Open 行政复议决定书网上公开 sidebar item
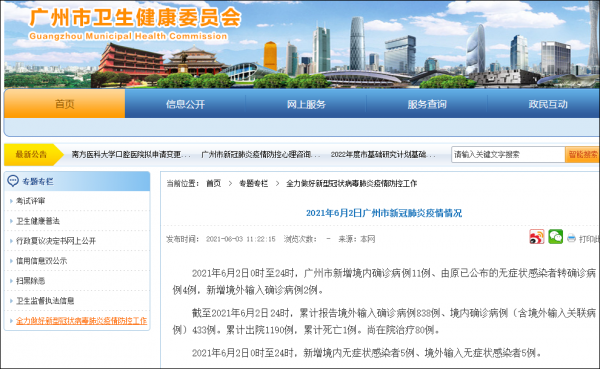 [56, 241]
